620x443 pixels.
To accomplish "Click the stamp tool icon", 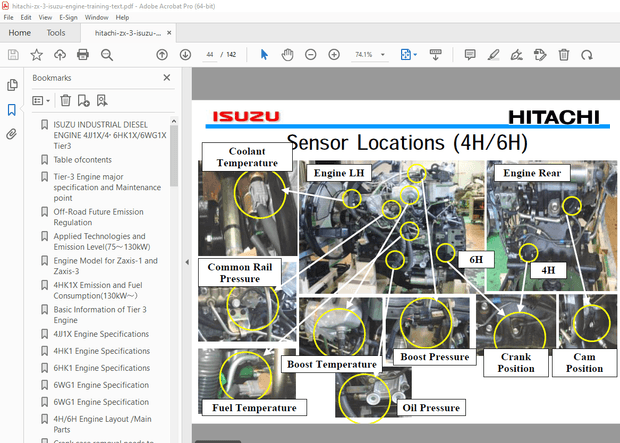I will (540, 55).
